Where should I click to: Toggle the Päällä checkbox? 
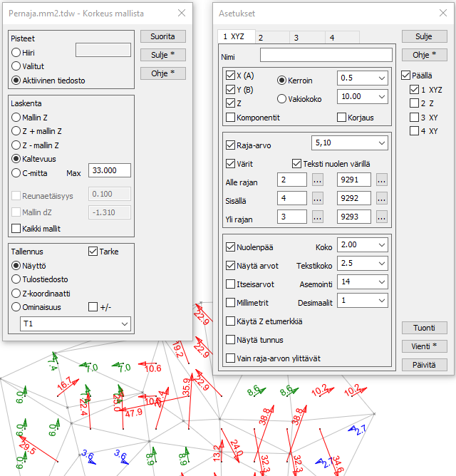point(405,76)
